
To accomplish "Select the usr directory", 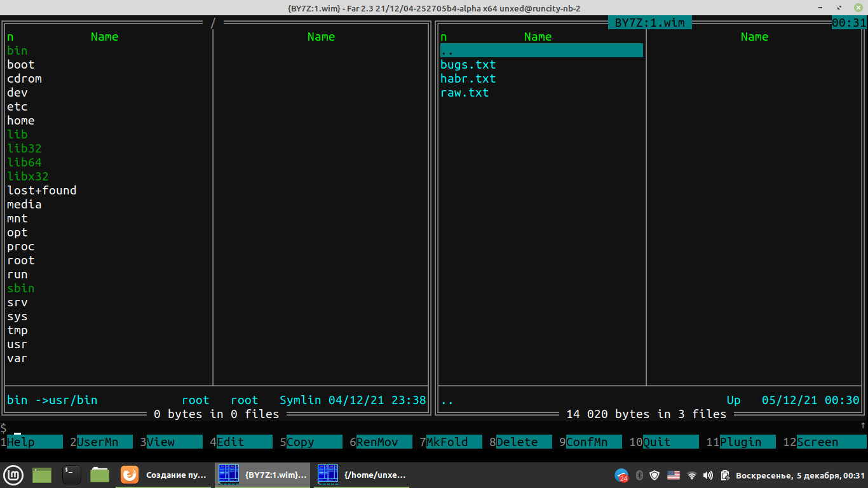I will (x=17, y=344).
